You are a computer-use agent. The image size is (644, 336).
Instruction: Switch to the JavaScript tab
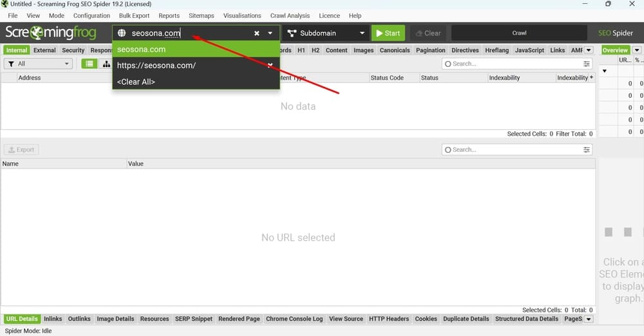[529, 50]
